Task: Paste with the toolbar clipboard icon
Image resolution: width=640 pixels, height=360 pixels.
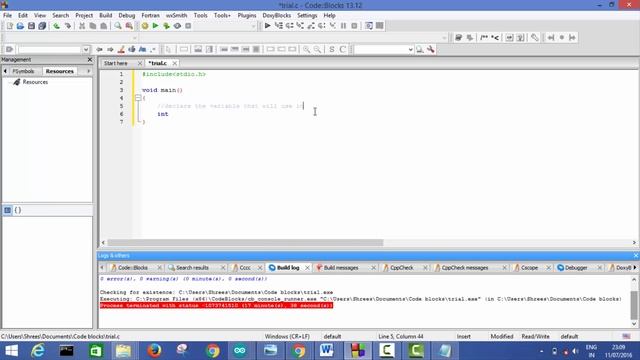Action: pos(104,26)
